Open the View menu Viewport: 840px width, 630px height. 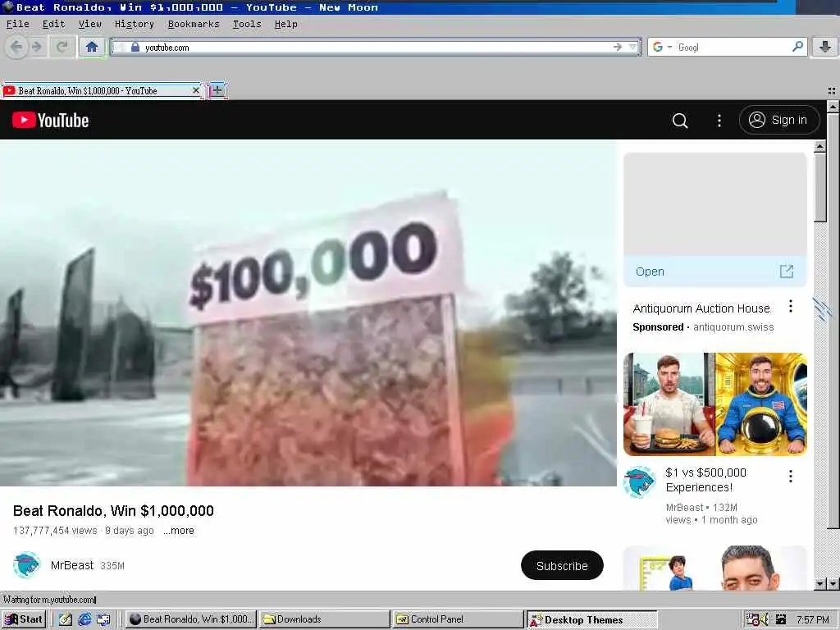[x=90, y=24]
